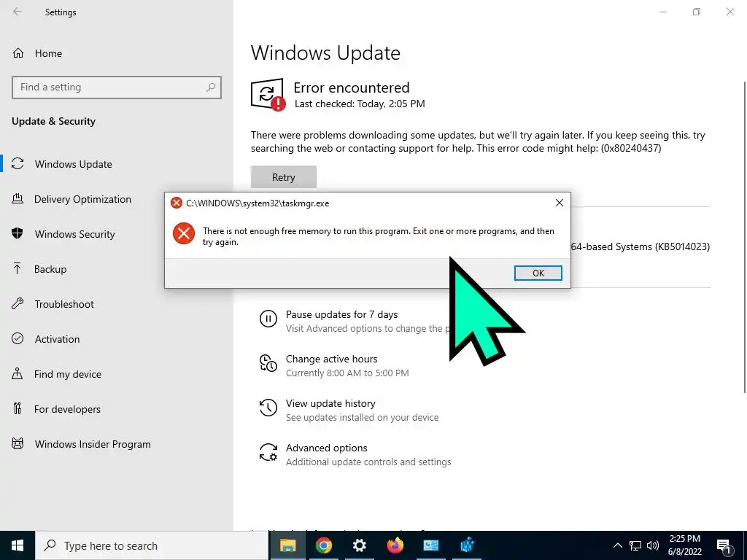
Task: Open Backup settings
Action: point(50,269)
